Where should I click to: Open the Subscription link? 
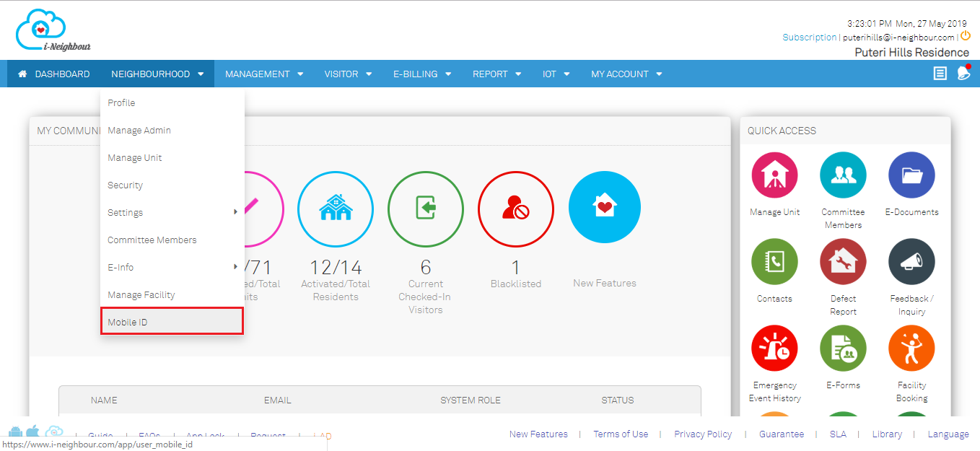point(809,37)
